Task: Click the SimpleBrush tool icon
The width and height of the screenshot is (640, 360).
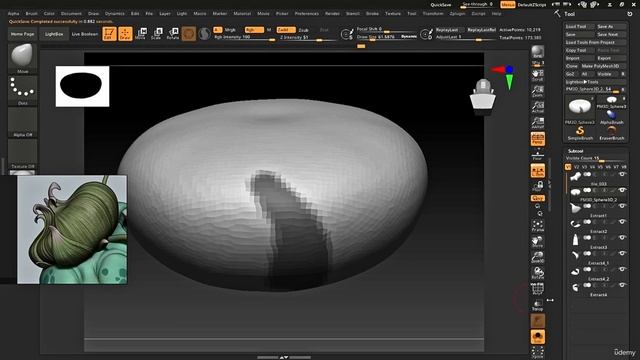Action: [x=580, y=133]
